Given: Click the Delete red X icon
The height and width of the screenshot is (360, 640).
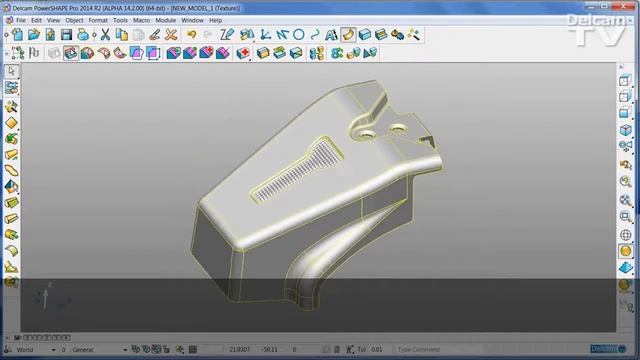Looking at the screenshot, I should point(171,35).
